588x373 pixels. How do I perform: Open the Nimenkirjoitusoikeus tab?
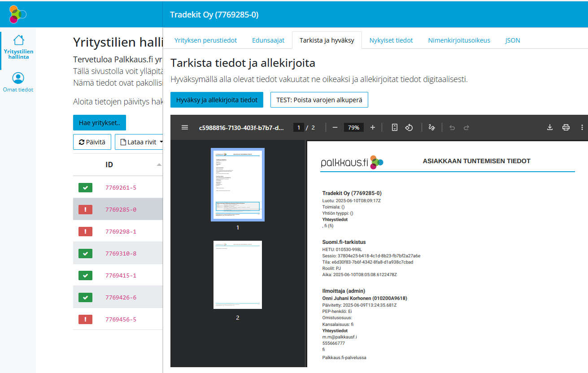point(459,40)
